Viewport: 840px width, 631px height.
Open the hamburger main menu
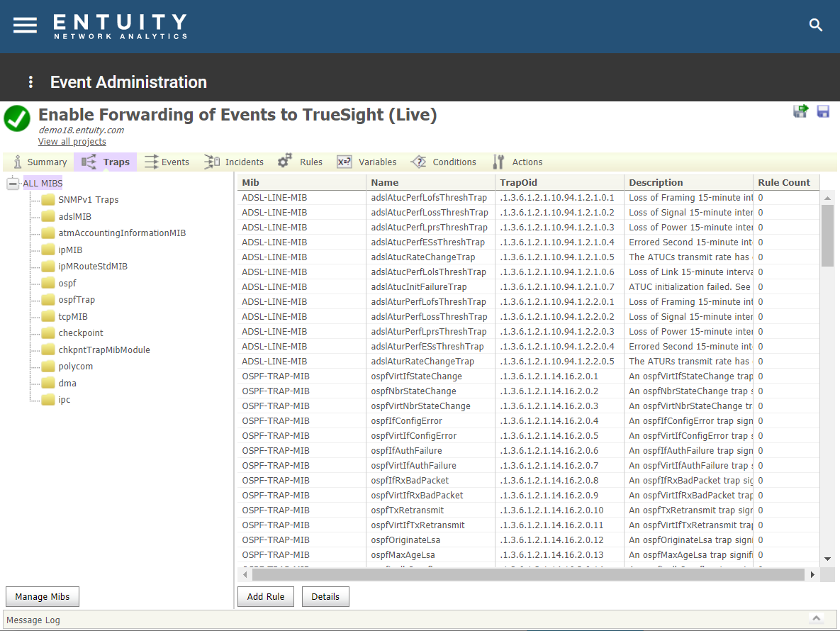click(x=25, y=26)
